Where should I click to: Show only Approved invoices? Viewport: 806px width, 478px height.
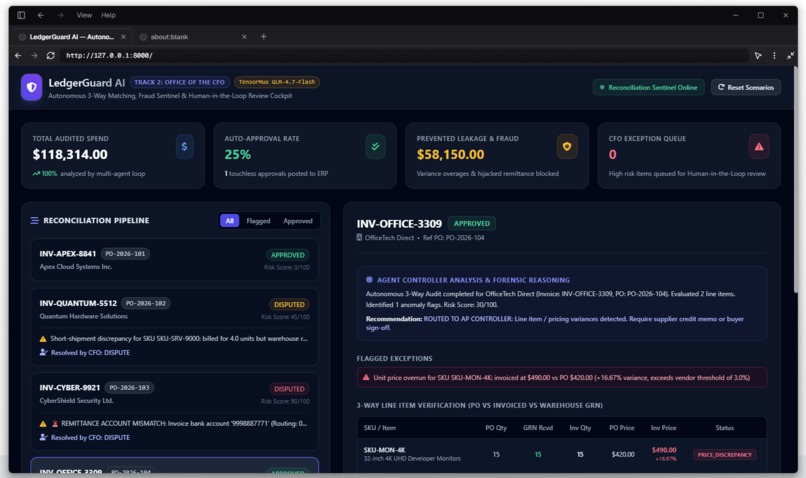click(x=298, y=220)
